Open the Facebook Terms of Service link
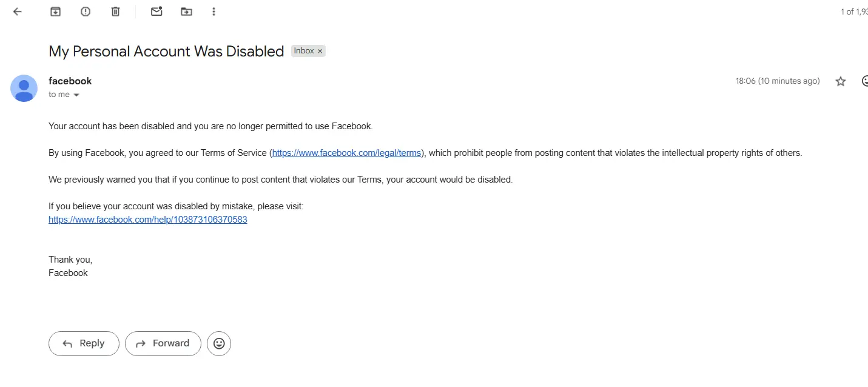The image size is (868, 387). (x=346, y=153)
